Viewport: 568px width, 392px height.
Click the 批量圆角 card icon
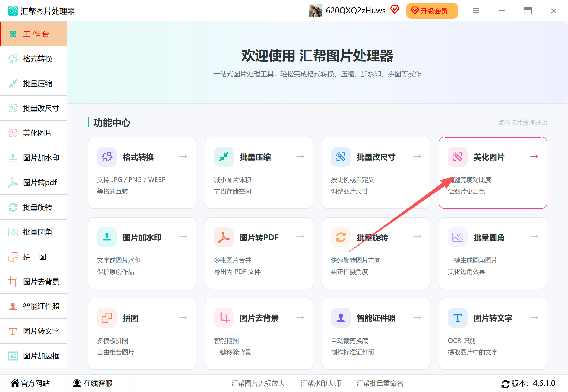coord(458,237)
